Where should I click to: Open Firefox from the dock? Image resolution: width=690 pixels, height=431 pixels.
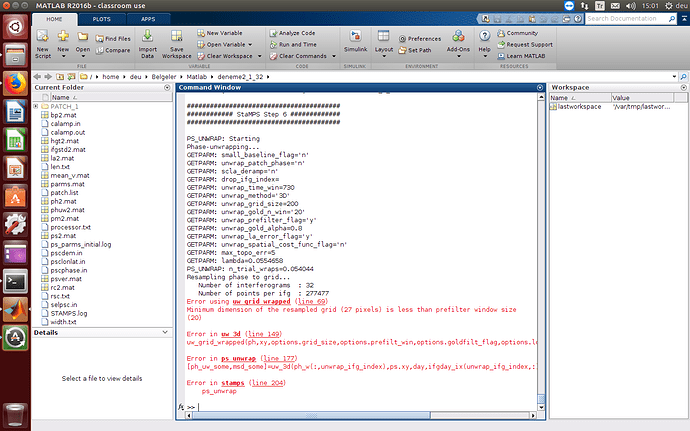tap(15, 83)
